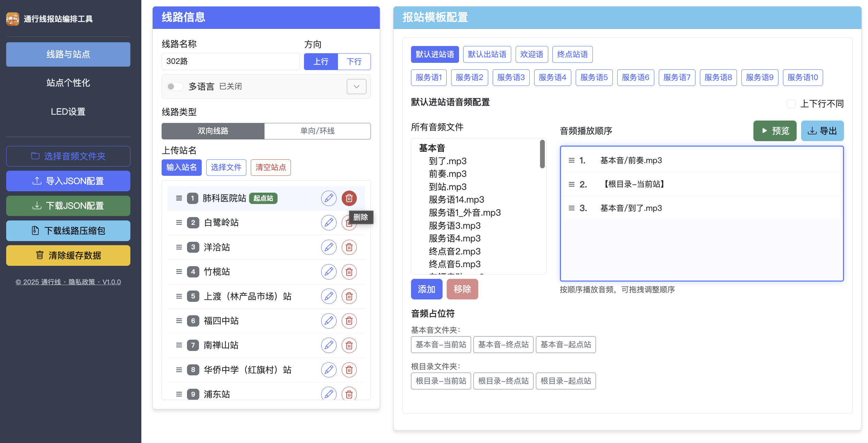
Task: Enable the 多语言 switch
Action: [x=175, y=86]
